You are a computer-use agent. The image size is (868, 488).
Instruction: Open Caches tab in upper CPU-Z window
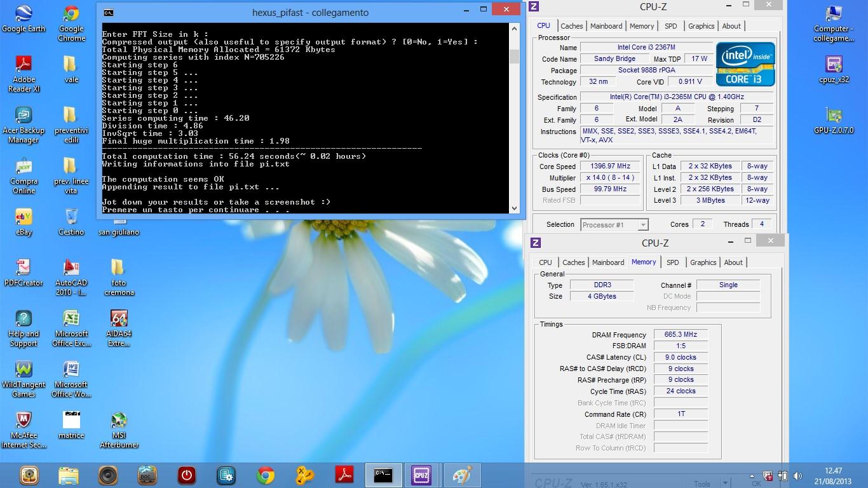(x=571, y=26)
